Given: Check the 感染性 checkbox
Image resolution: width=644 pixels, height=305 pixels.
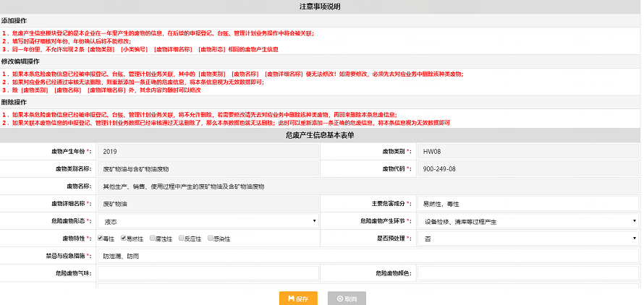Looking at the screenshot, I should [x=211, y=238].
